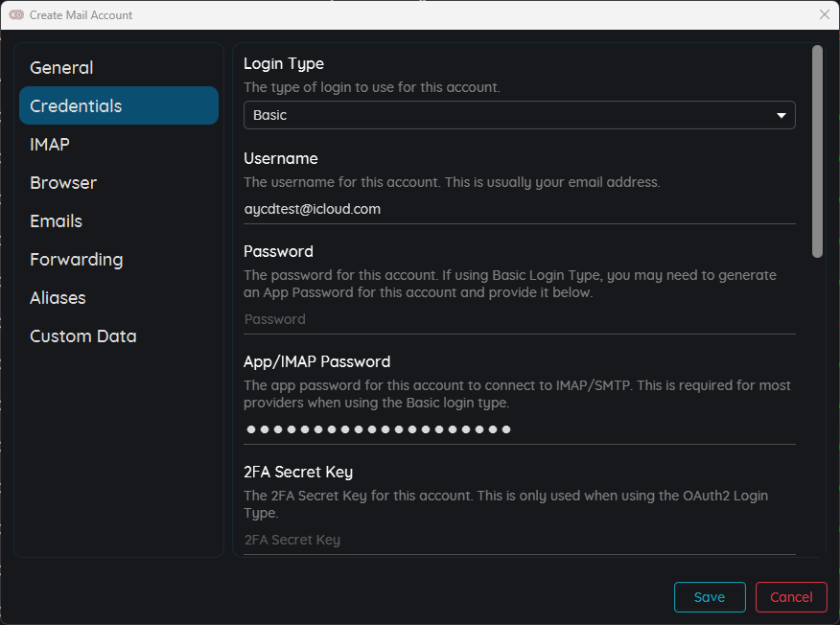Click the vertical scrollbar thumb
840x625 pixels.
point(816,151)
